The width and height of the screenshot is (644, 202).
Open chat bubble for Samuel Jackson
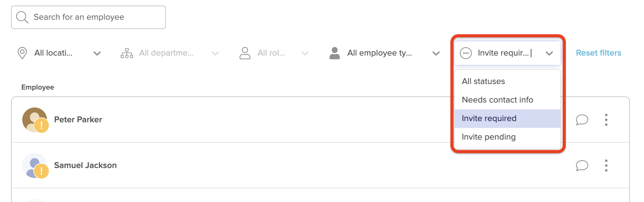click(x=582, y=166)
